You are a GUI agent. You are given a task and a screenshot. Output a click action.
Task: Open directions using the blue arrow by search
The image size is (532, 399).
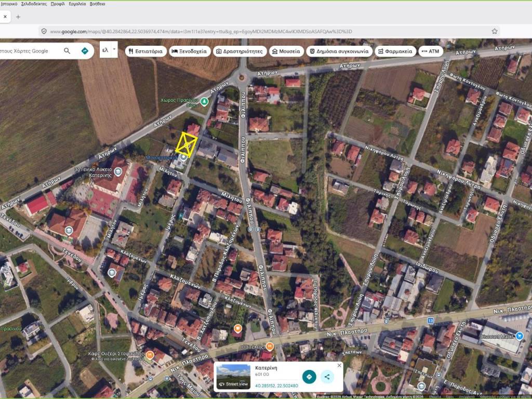[x=85, y=51]
